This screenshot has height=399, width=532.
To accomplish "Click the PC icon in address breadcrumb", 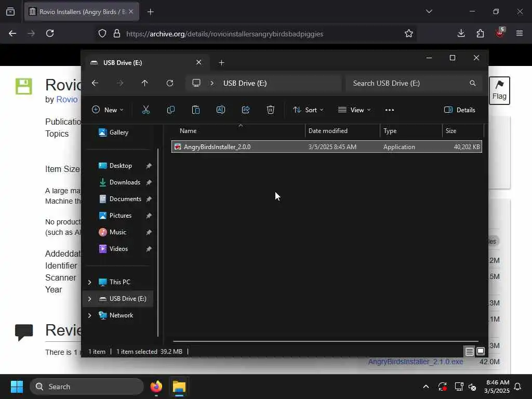I will point(196,83).
